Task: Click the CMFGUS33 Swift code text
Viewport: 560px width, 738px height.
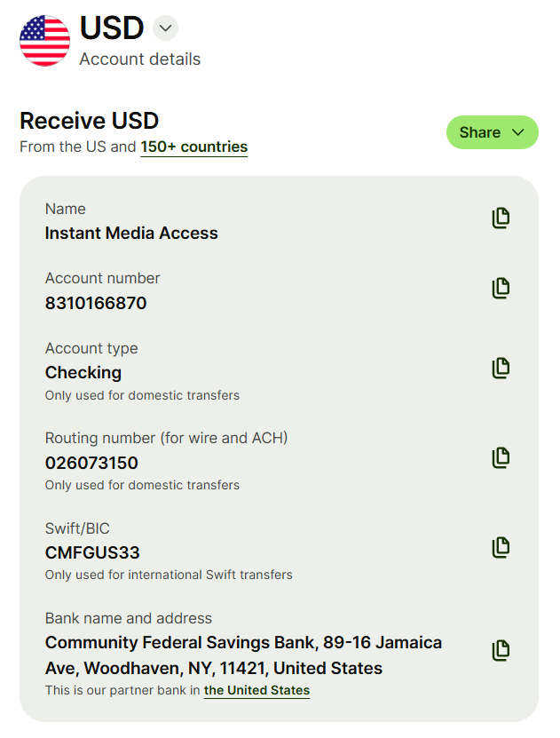Action: click(x=92, y=552)
